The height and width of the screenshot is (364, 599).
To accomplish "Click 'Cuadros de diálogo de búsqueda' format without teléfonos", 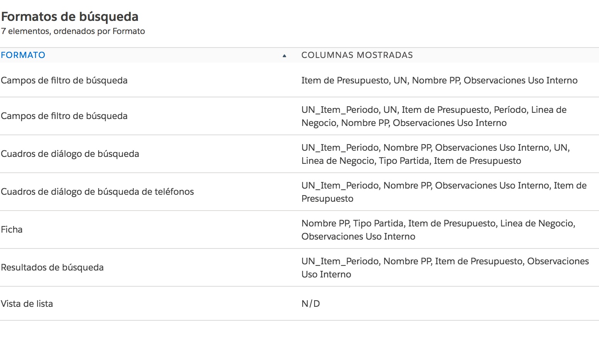I will [x=70, y=154].
